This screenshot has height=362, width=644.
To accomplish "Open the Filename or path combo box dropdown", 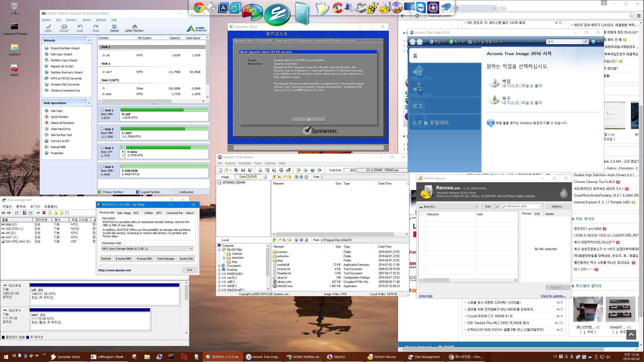I will (x=541, y=206).
